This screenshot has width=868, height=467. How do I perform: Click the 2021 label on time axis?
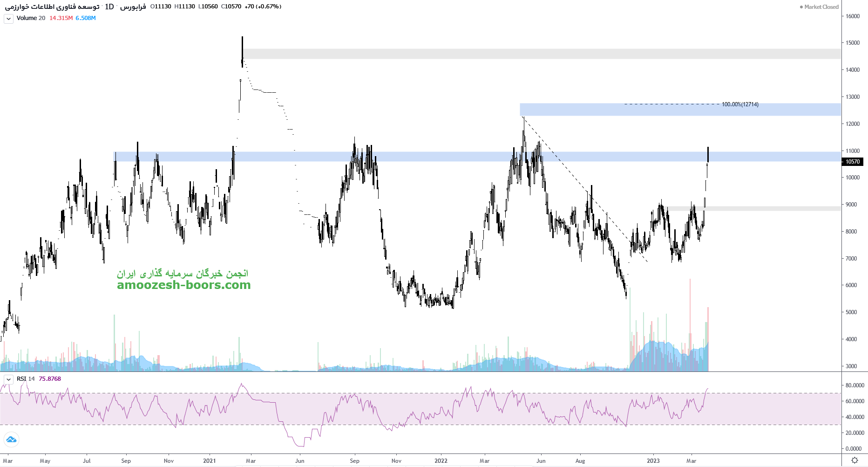(x=209, y=461)
